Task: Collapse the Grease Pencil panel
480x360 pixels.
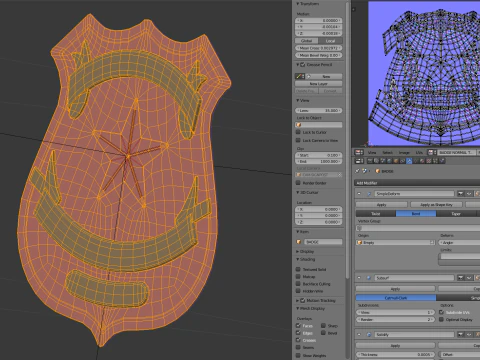Action: [298, 64]
